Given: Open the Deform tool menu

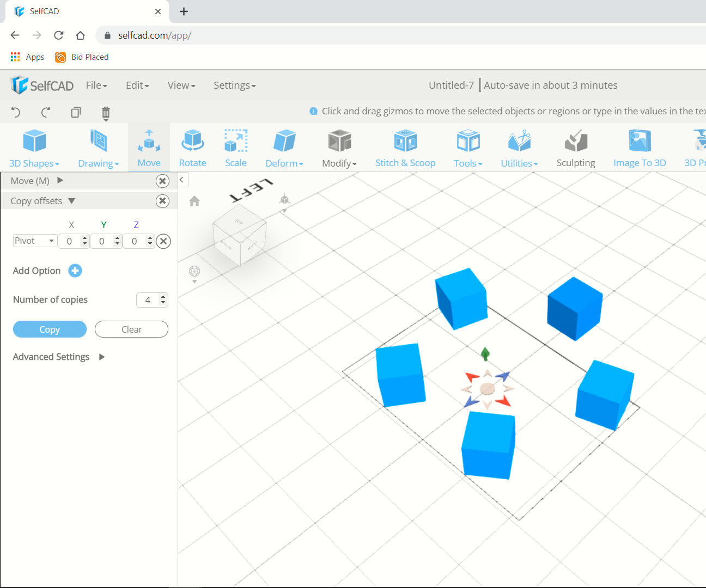Looking at the screenshot, I should (x=284, y=148).
